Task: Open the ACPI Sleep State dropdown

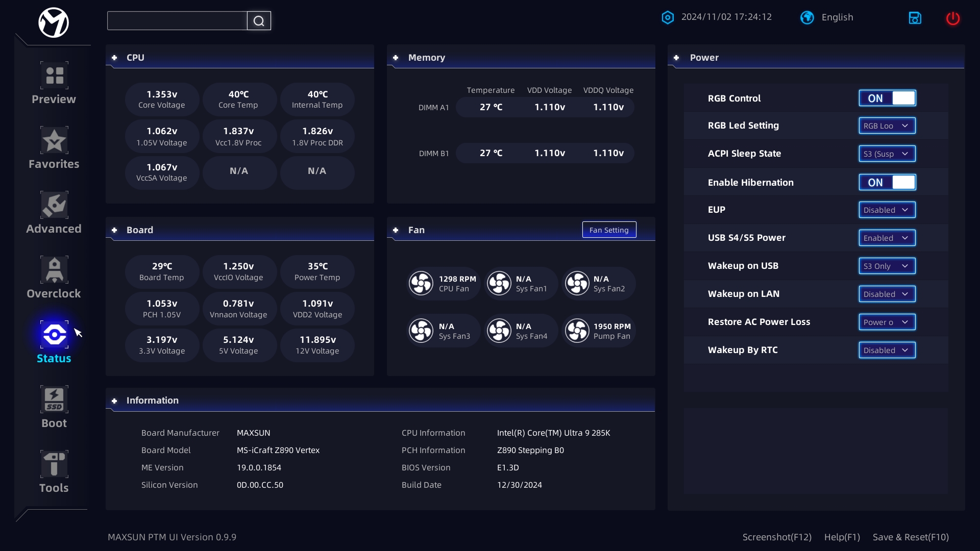Action: [887, 154]
